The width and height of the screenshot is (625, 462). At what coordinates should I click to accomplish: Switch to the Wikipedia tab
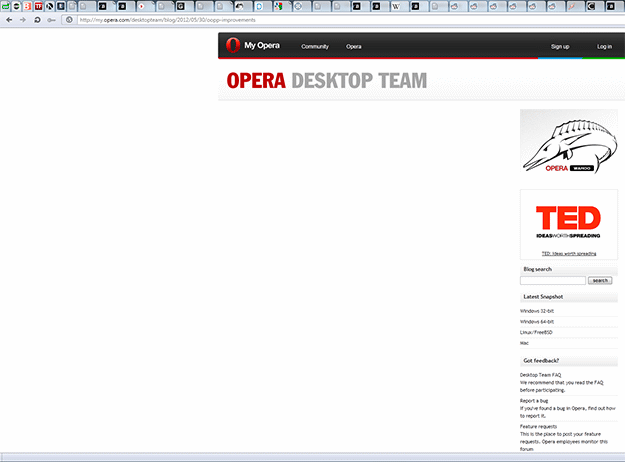(x=397, y=6)
